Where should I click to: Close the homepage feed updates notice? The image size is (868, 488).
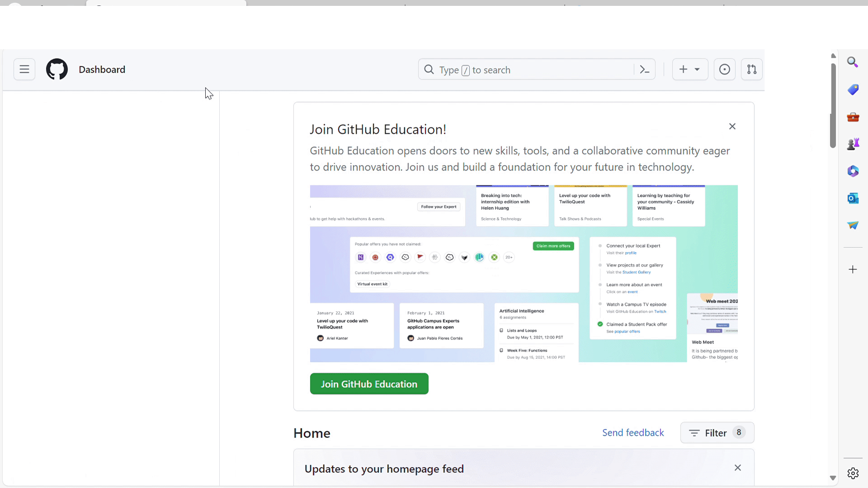(738, 468)
